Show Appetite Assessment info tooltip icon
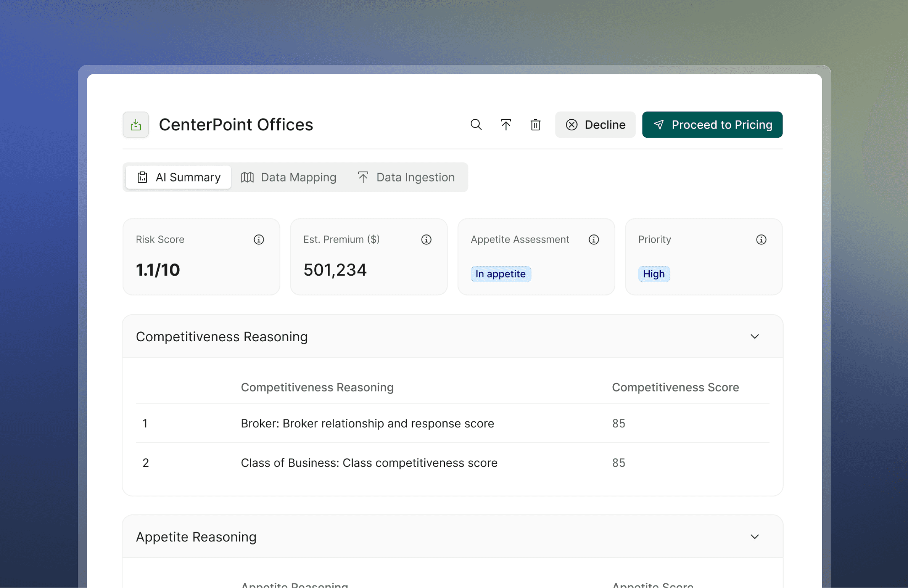This screenshot has height=588, width=908. coord(594,239)
